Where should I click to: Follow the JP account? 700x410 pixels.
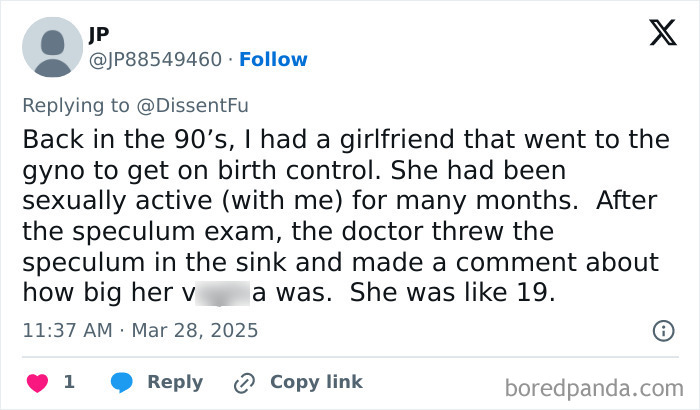tap(273, 59)
